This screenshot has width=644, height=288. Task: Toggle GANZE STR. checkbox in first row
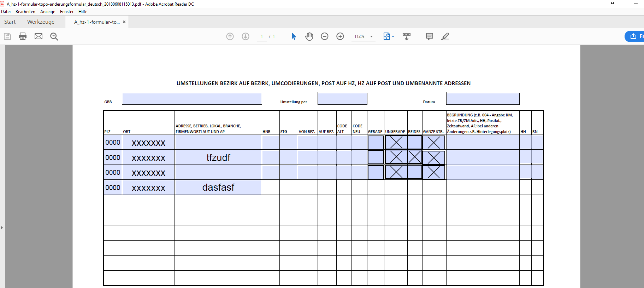(x=434, y=143)
